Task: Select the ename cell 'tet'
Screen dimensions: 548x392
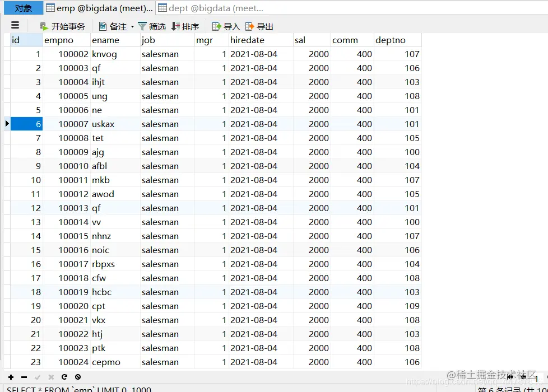Action: click(x=115, y=138)
